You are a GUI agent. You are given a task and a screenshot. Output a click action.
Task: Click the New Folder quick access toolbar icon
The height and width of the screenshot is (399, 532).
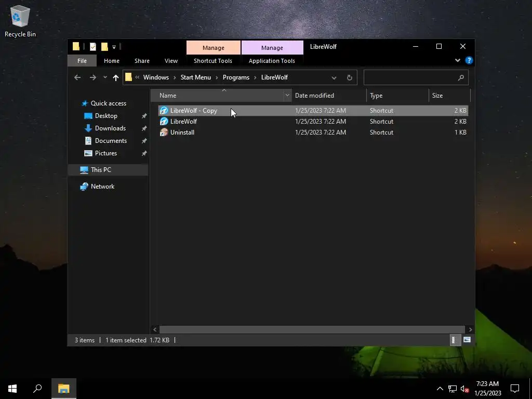click(x=104, y=46)
